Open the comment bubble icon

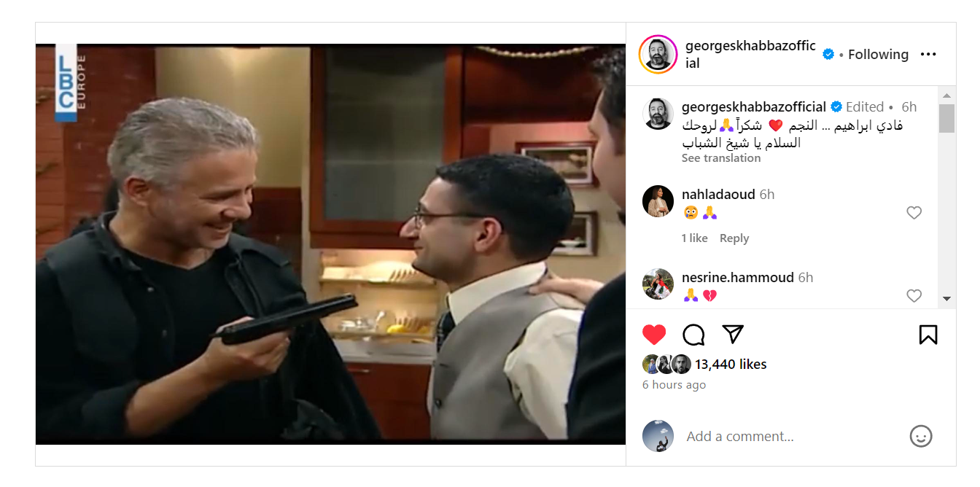[693, 335]
